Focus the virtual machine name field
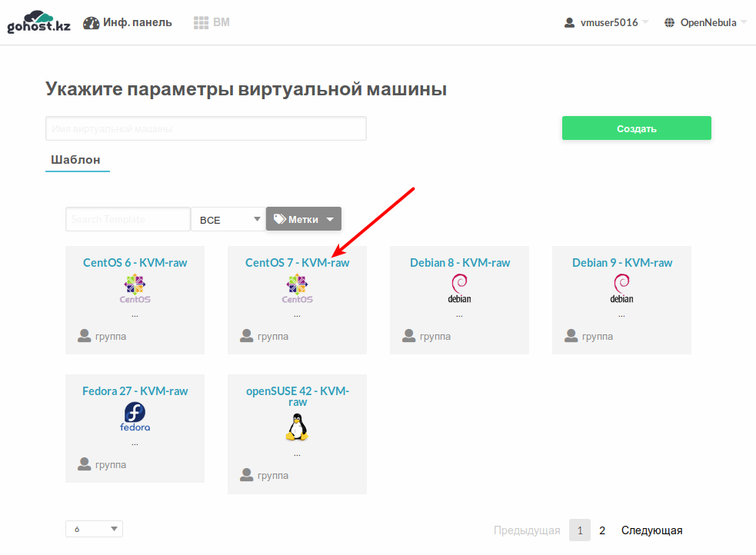 (x=206, y=128)
